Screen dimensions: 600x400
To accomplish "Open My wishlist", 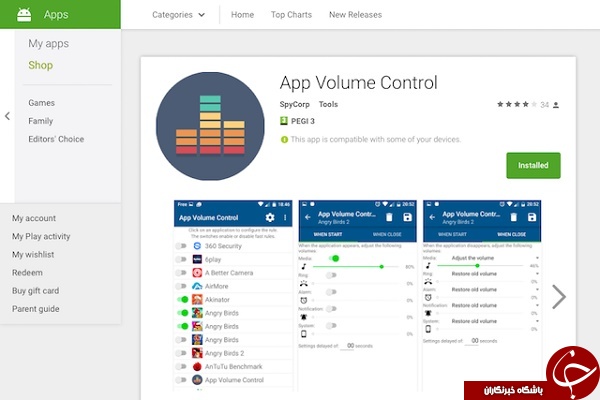I will pos(33,255).
